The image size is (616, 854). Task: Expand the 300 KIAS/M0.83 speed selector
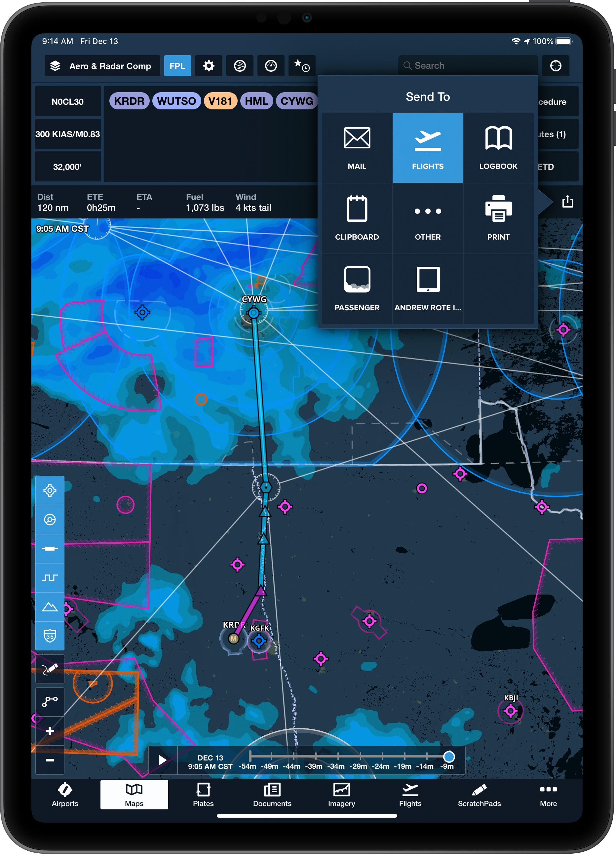pos(67,134)
